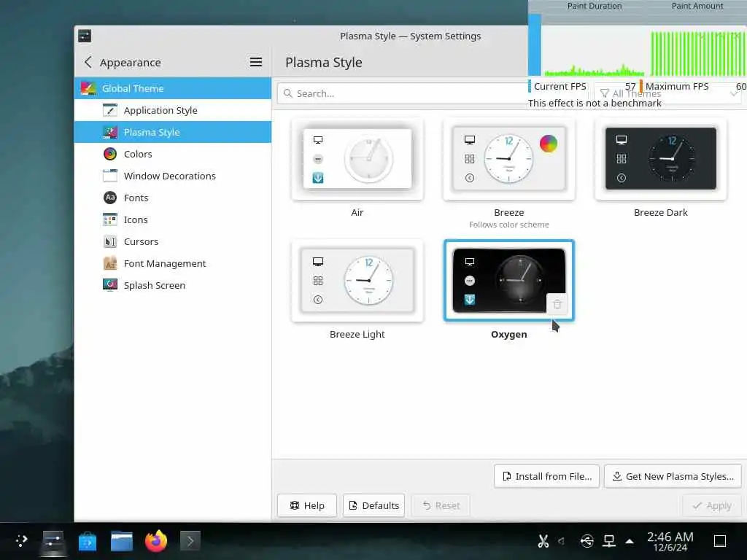The width and height of the screenshot is (747, 560).
Task: Open Help
Action: pyautogui.click(x=307, y=506)
